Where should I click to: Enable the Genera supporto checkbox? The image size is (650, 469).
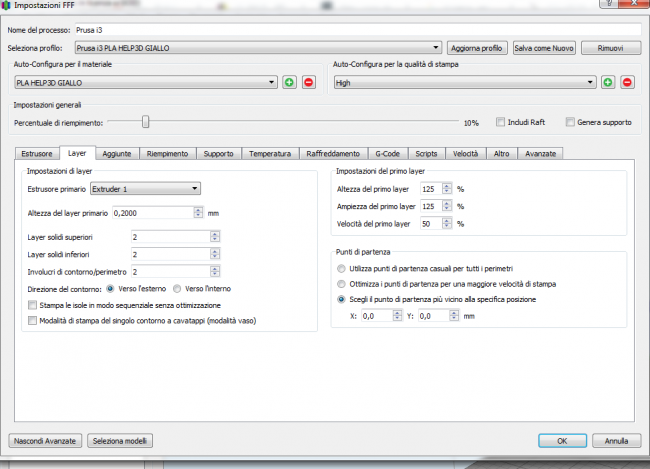[x=570, y=123]
